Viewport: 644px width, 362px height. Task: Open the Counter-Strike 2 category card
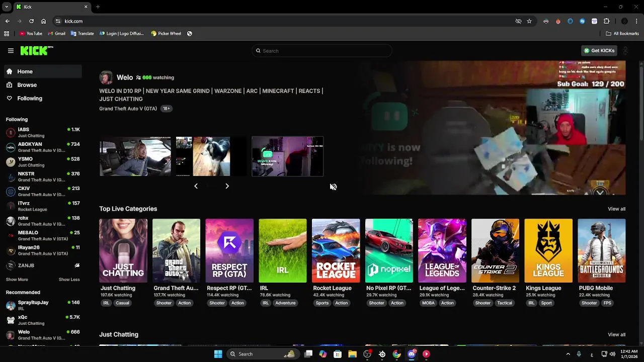point(495,250)
